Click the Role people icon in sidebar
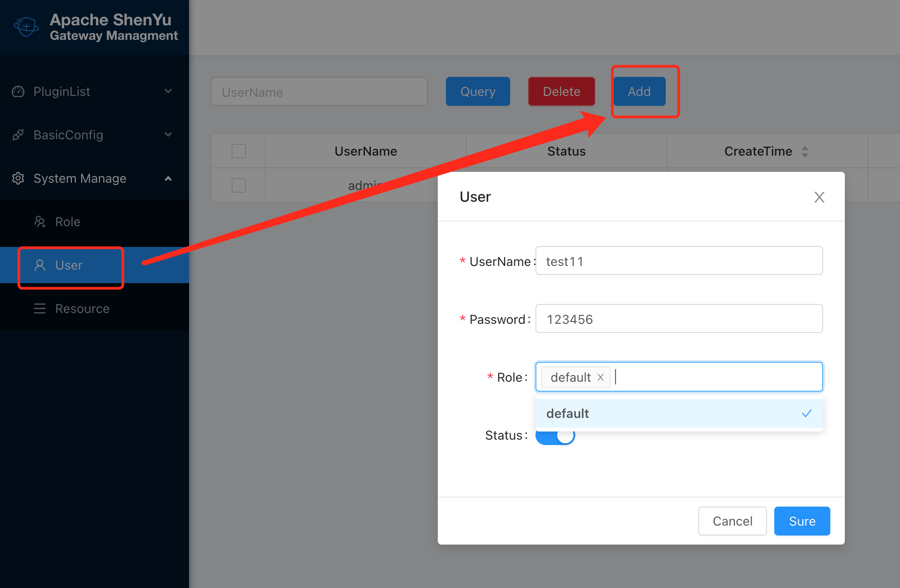The height and width of the screenshot is (588, 900). coord(40,222)
